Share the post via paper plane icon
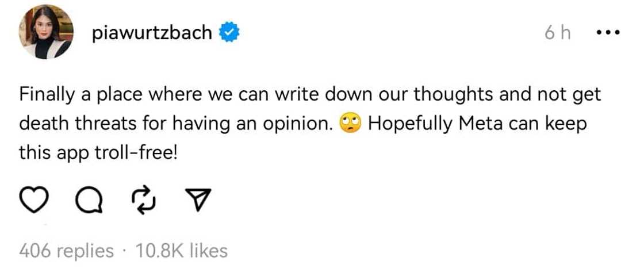 tap(199, 201)
